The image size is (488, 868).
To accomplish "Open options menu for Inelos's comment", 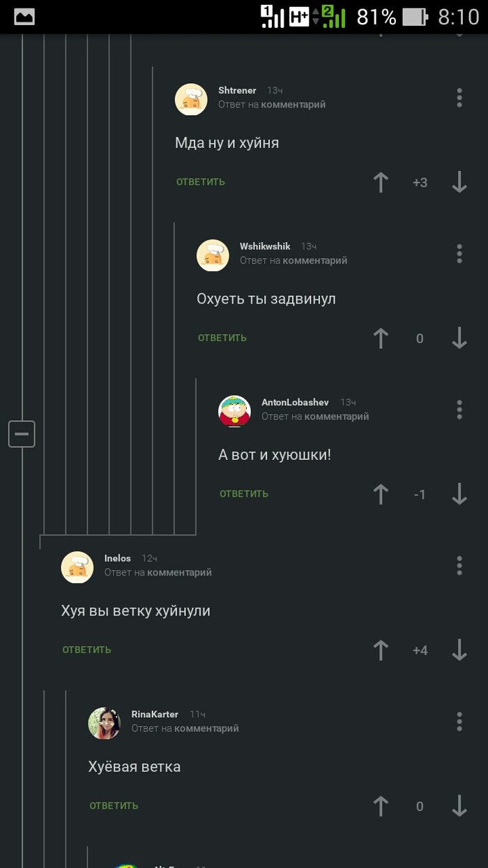I will pos(459,565).
